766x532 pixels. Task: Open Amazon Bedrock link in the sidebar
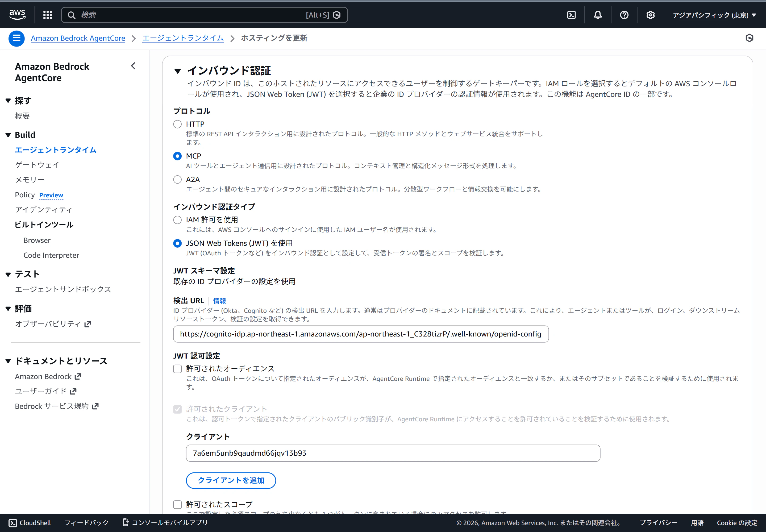[48, 376]
